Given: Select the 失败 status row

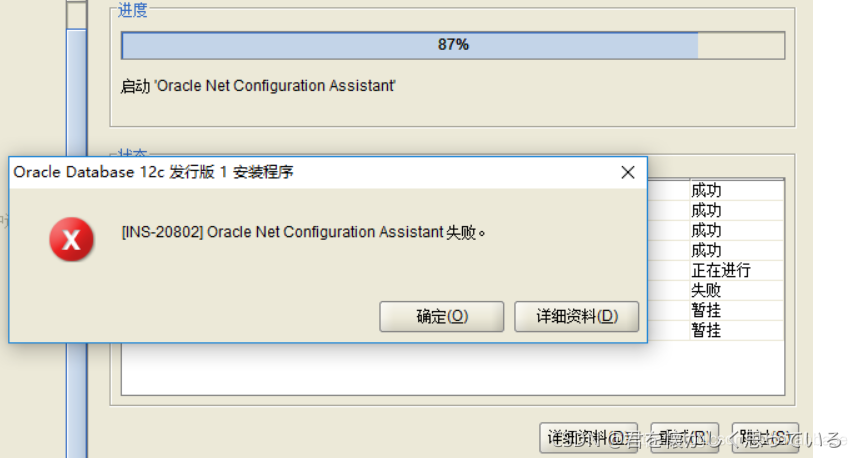Looking at the screenshot, I should 716,290.
